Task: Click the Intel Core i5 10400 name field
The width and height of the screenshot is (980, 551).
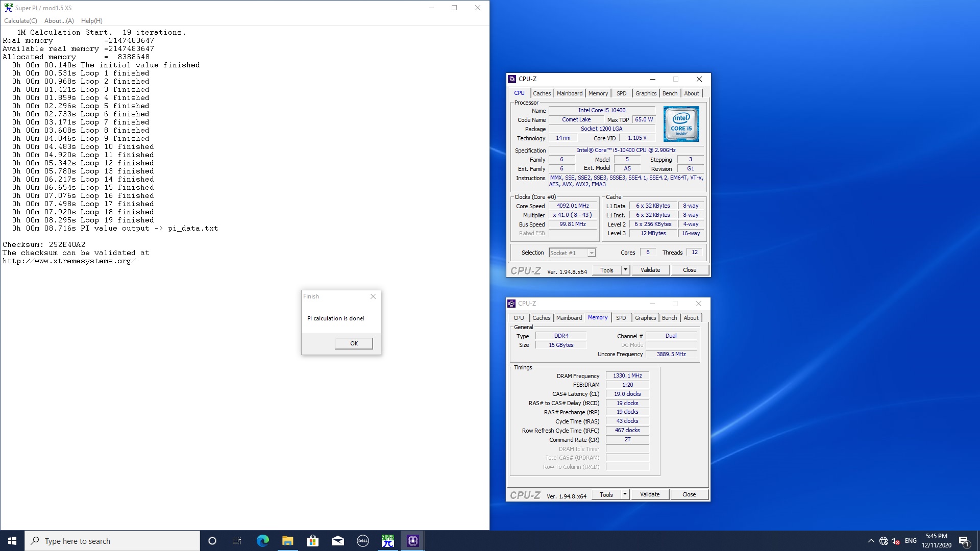Action: (602, 110)
